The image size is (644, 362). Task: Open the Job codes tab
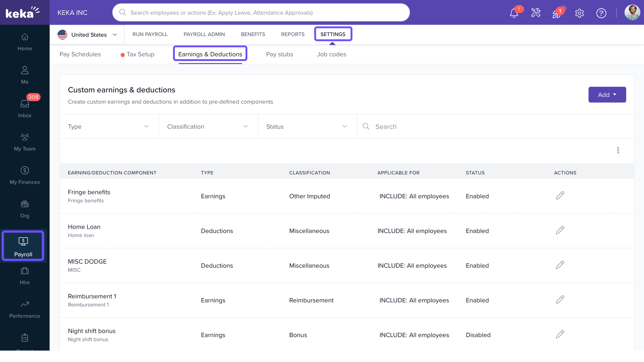pos(331,54)
